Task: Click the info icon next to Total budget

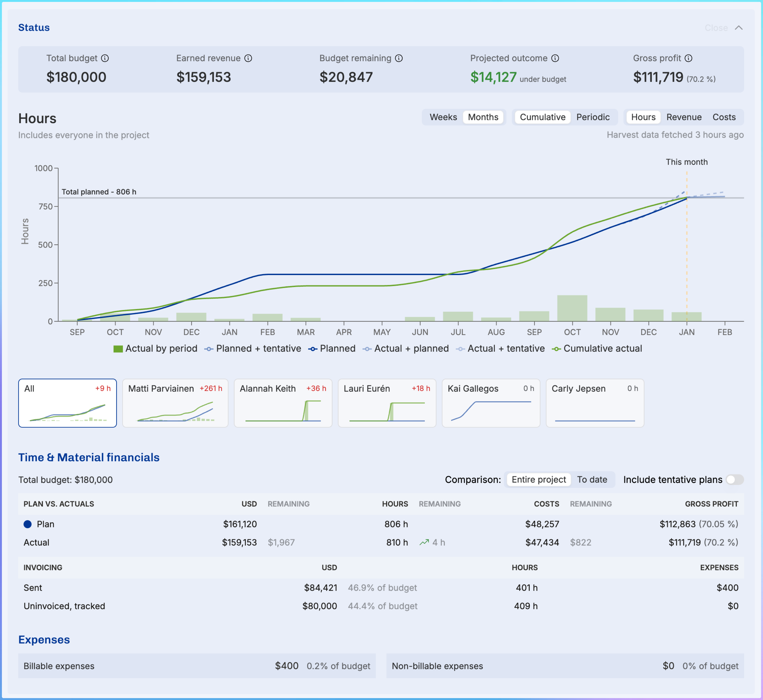Action: 105,58
